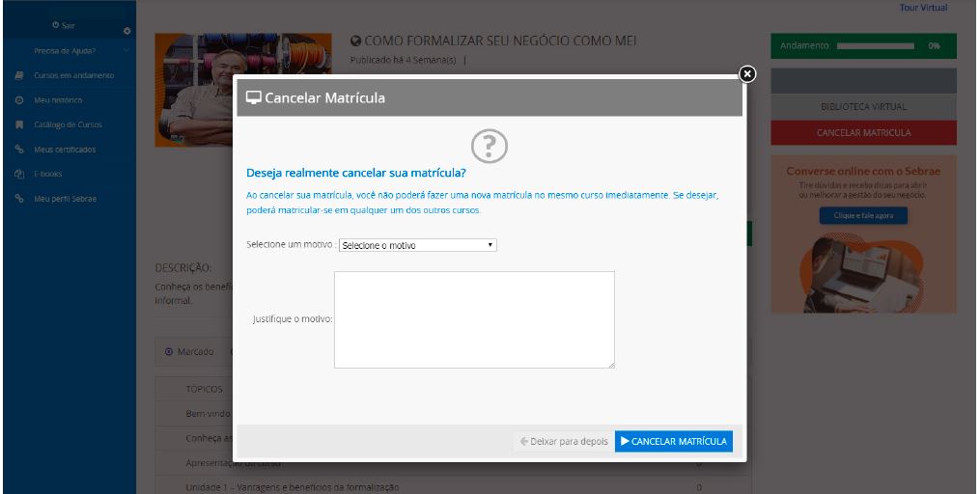The width and height of the screenshot is (980, 494).
Task: Close the Cancelar Matrícula dialog with X
Action: pyautogui.click(x=746, y=74)
